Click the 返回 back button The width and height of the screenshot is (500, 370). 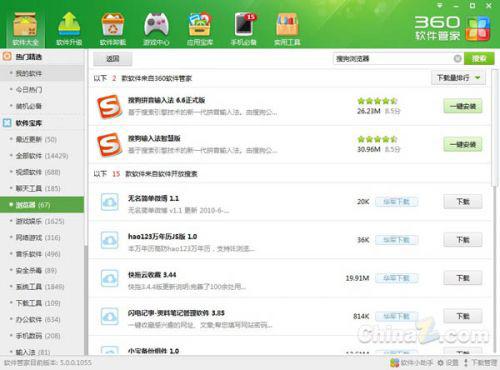click(x=113, y=59)
